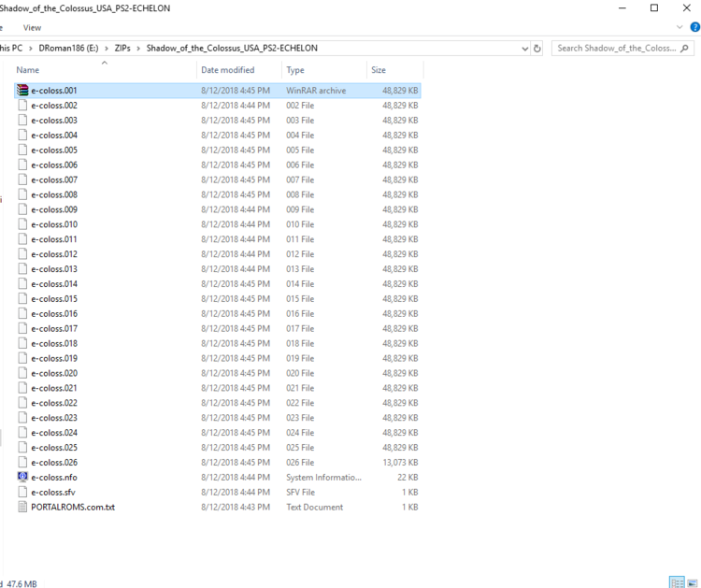Select file e-coloss.003

(x=54, y=121)
